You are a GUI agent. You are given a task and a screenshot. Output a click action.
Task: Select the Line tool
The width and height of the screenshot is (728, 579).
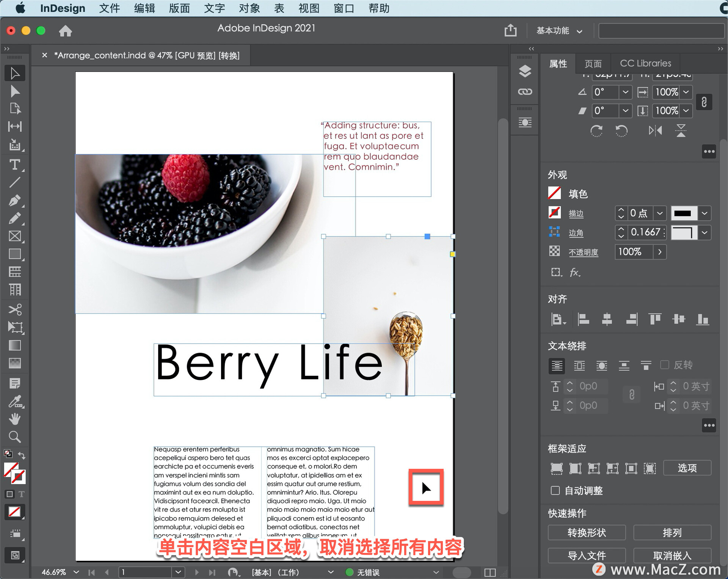[x=15, y=182]
